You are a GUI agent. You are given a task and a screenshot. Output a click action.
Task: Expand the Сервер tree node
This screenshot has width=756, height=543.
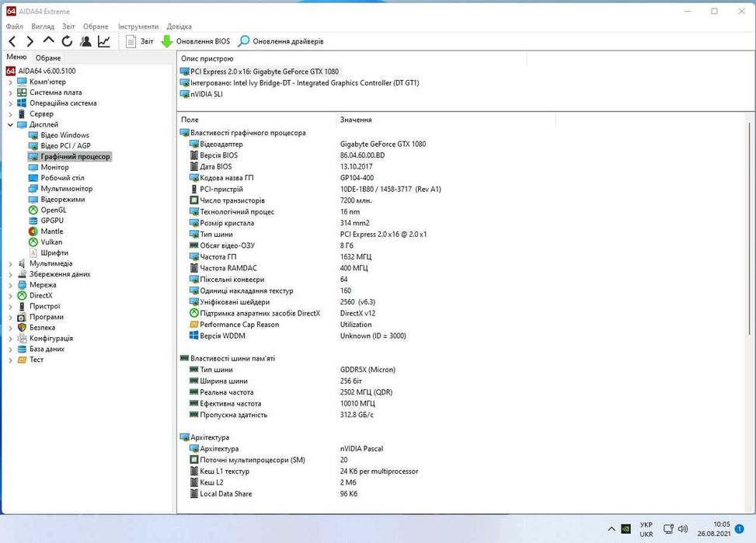(x=10, y=114)
